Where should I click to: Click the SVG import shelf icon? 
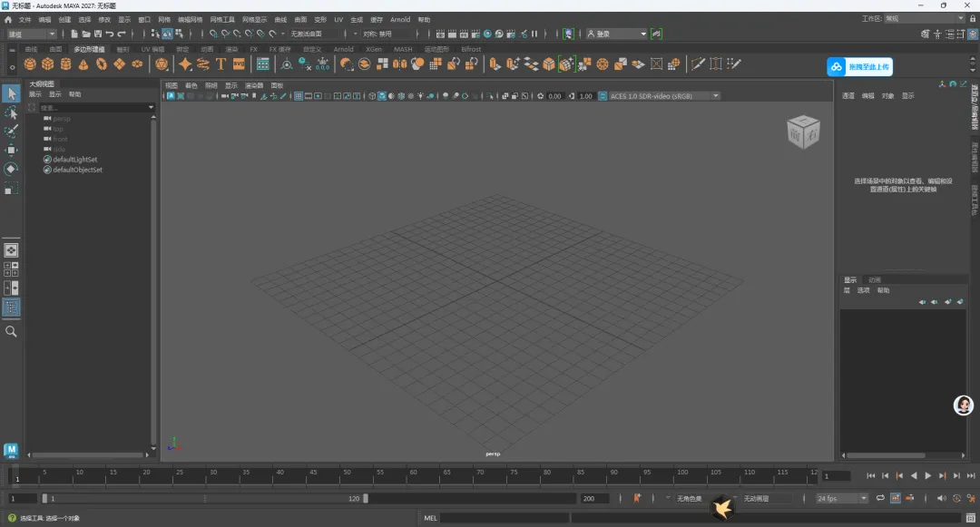point(240,64)
